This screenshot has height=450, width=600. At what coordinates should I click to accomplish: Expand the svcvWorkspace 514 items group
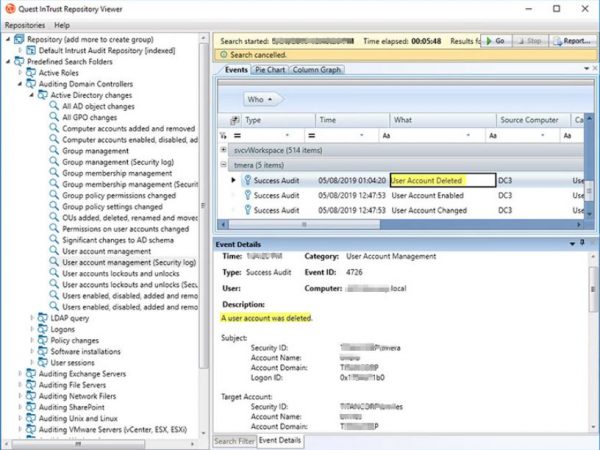223,149
